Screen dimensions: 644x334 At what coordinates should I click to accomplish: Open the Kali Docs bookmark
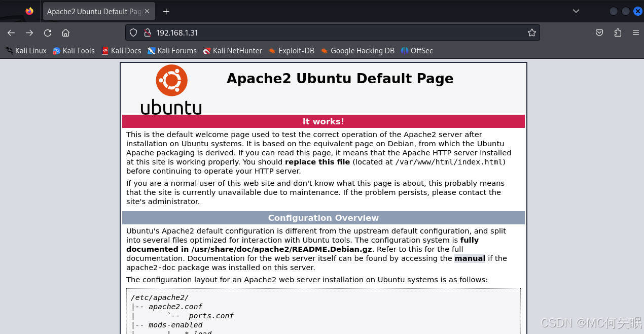coord(121,50)
